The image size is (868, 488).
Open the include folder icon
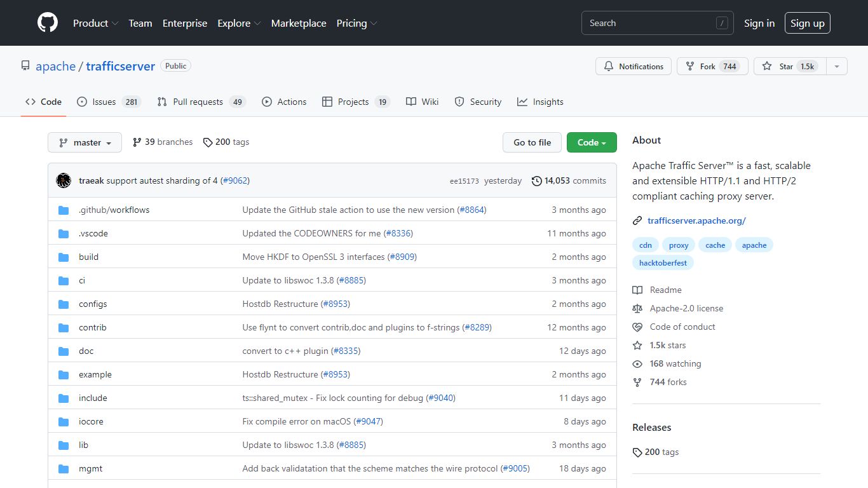64,398
